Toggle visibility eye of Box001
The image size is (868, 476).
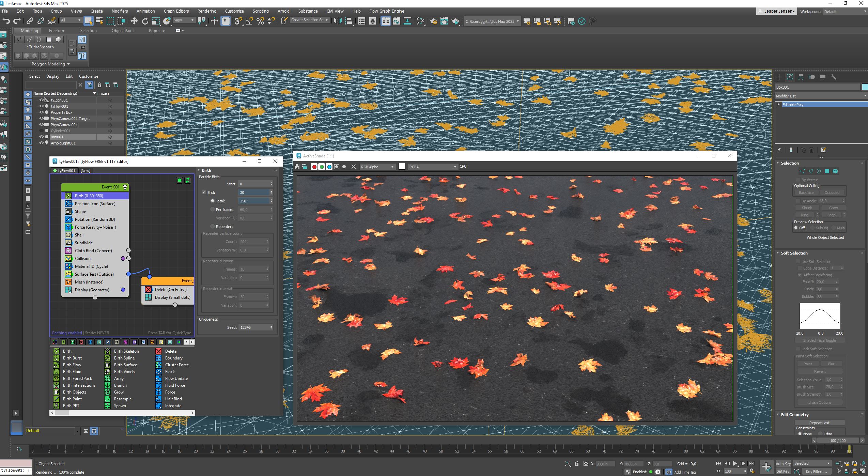click(x=42, y=137)
